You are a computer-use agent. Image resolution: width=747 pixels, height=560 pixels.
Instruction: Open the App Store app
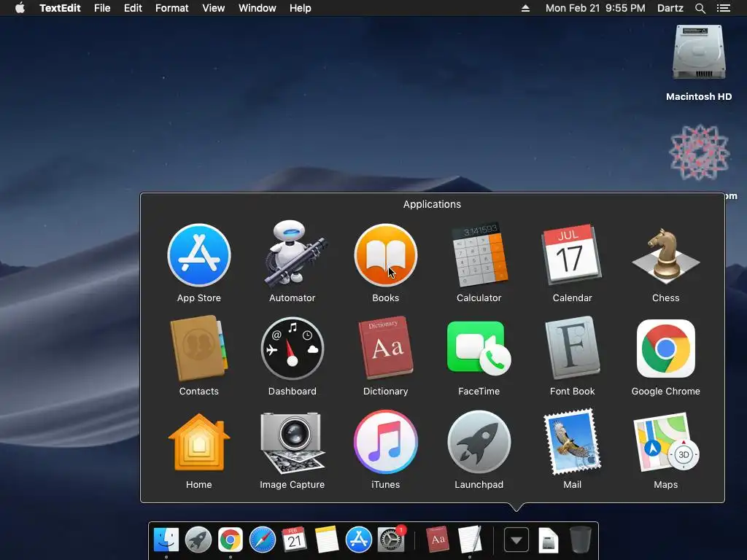click(199, 256)
